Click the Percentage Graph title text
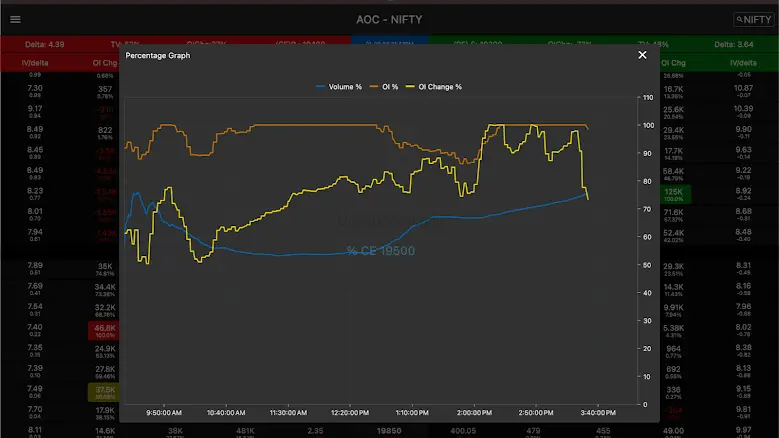This screenshot has height=438, width=779. pyautogui.click(x=158, y=56)
